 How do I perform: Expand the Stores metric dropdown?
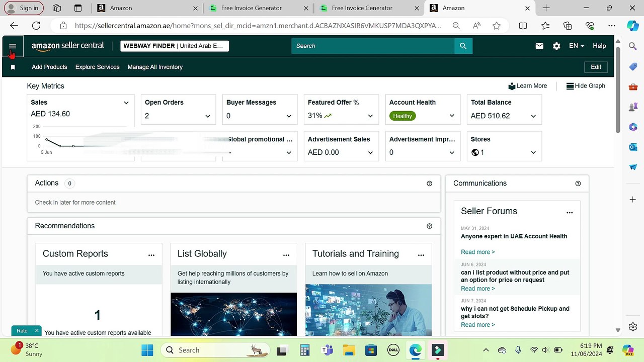point(533,153)
